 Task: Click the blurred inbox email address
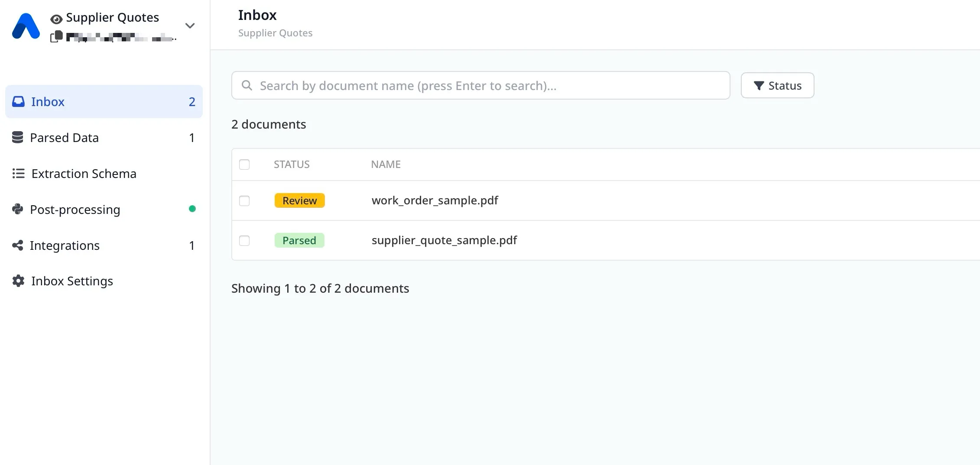point(121,37)
